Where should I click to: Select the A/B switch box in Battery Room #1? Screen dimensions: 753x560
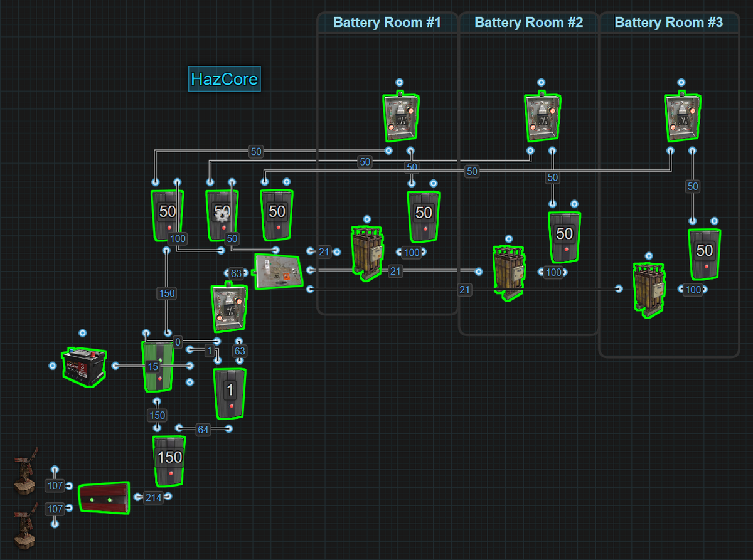402,117
